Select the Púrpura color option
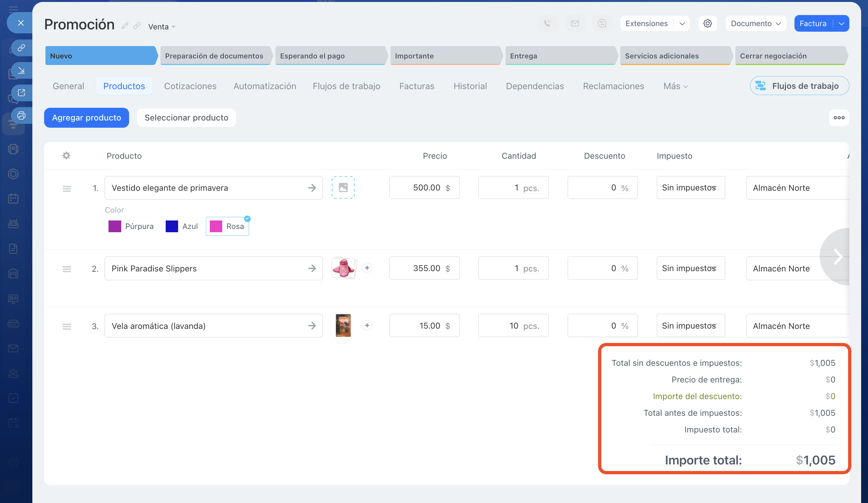The width and height of the screenshot is (868, 503). pyautogui.click(x=132, y=226)
